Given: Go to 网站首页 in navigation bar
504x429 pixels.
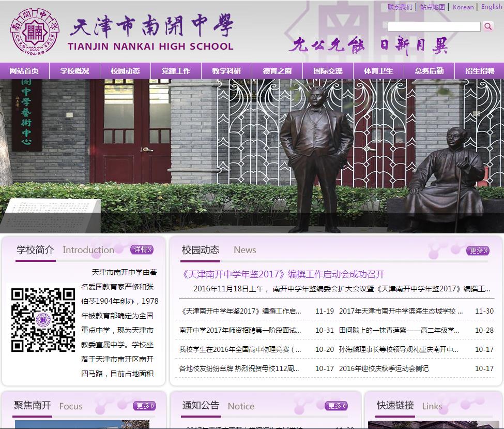Looking at the screenshot, I should pyautogui.click(x=24, y=71).
